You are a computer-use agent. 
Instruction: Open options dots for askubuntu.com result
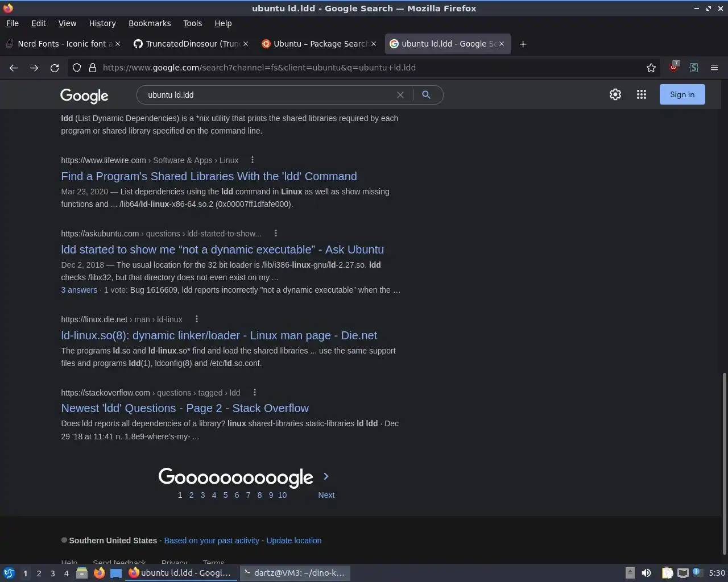click(x=276, y=233)
